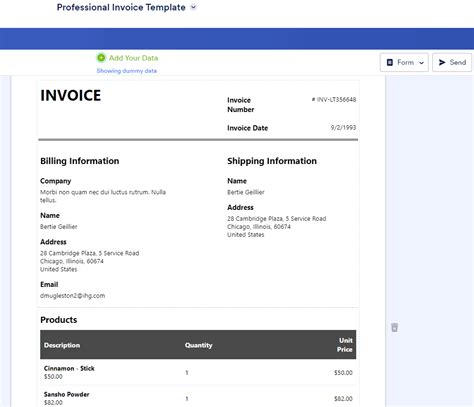Click the billing Email label
The width and height of the screenshot is (474, 407).
(49, 284)
